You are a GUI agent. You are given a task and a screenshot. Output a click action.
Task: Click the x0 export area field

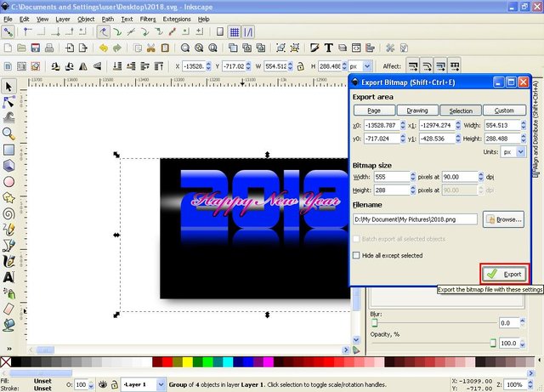382,125
